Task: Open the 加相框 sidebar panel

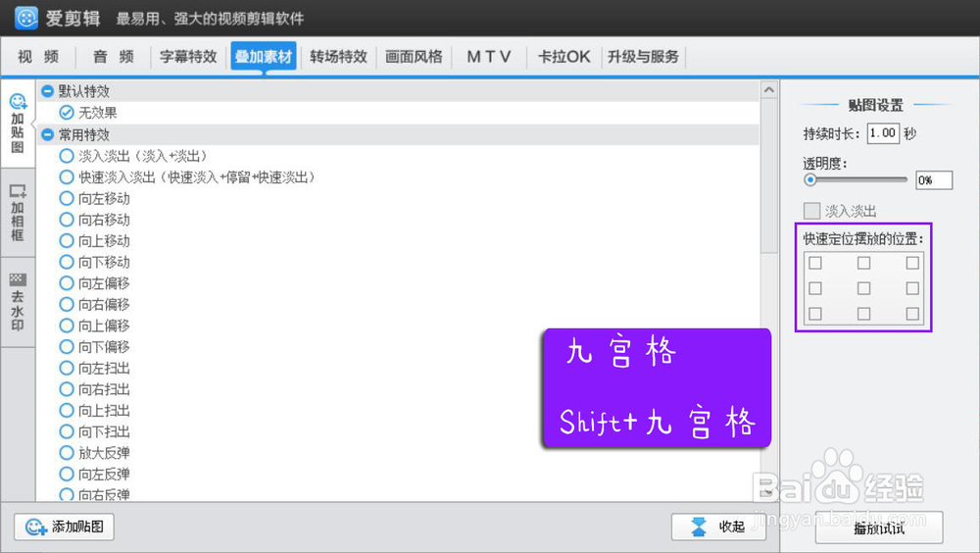Action: click(x=18, y=213)
